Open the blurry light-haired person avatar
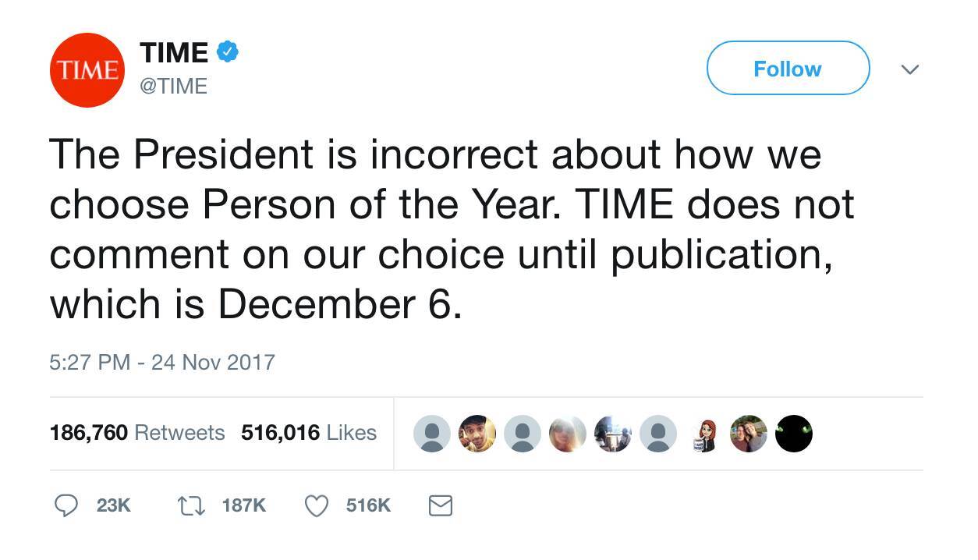 tap(567, 434)
